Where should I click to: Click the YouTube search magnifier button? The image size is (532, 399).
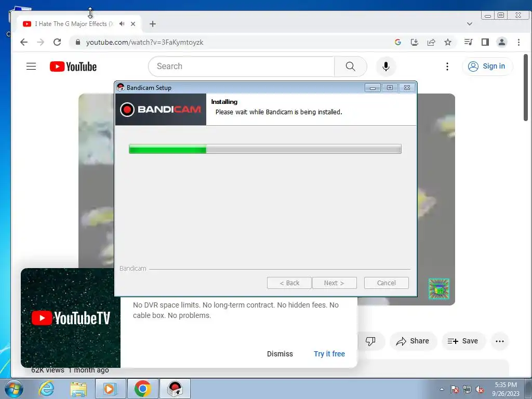351,66
